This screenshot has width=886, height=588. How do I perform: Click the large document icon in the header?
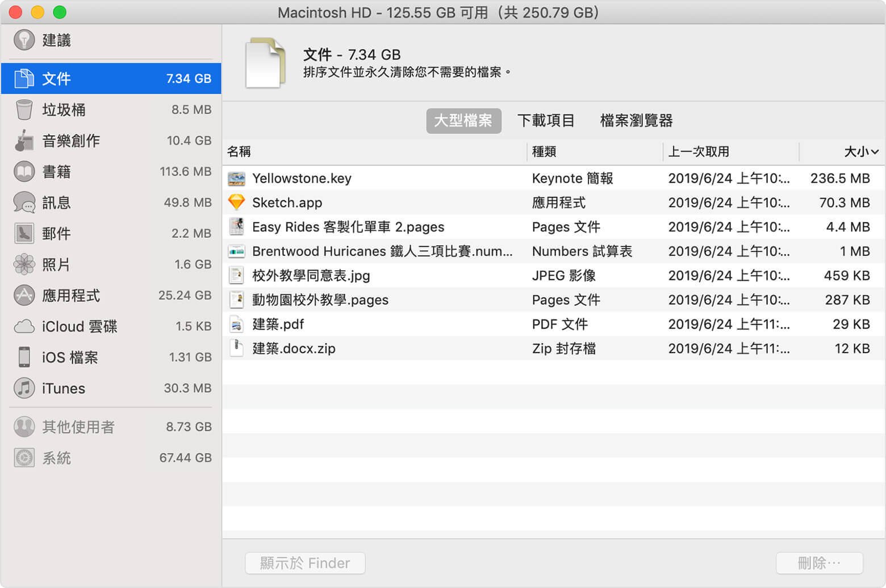265,63
